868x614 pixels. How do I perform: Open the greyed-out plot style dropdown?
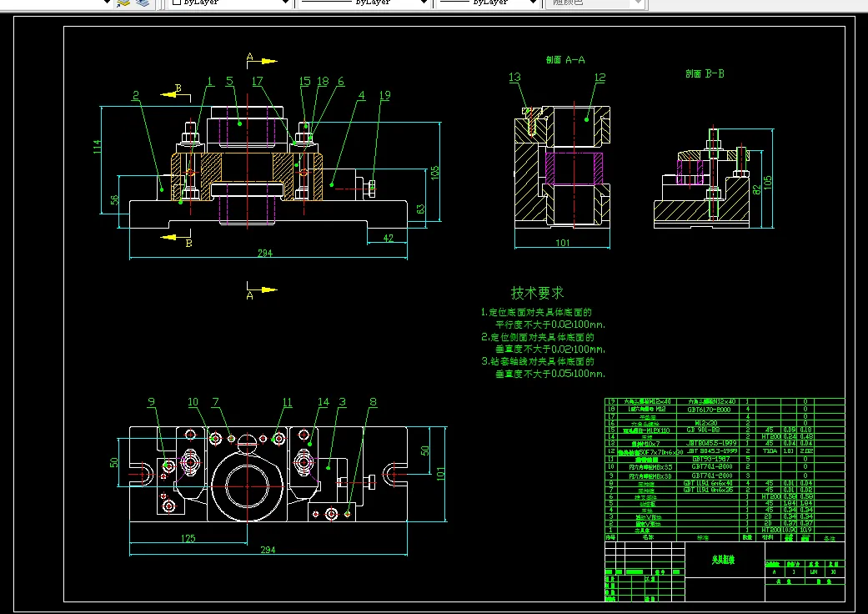click(x=595, y=3)
